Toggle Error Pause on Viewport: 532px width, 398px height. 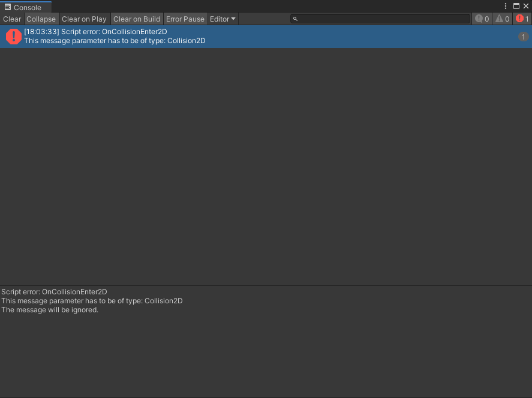[185, 19]
